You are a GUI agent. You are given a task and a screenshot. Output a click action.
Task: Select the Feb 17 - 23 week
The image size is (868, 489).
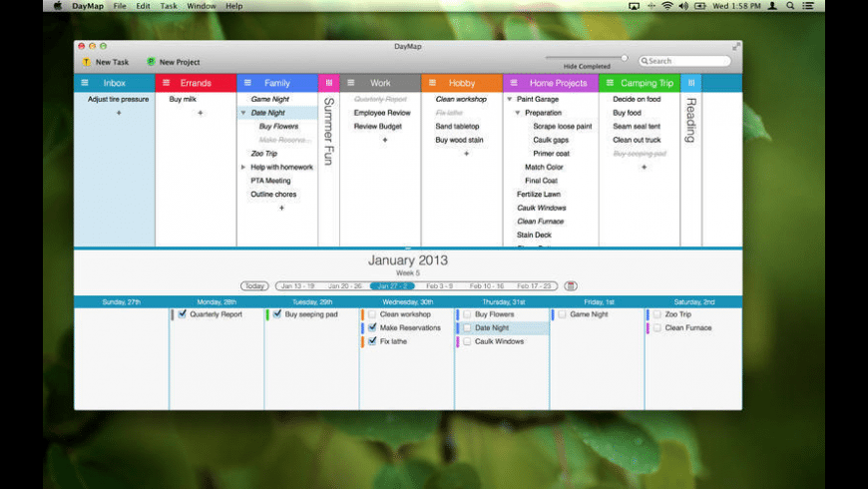tap(534, 285)
